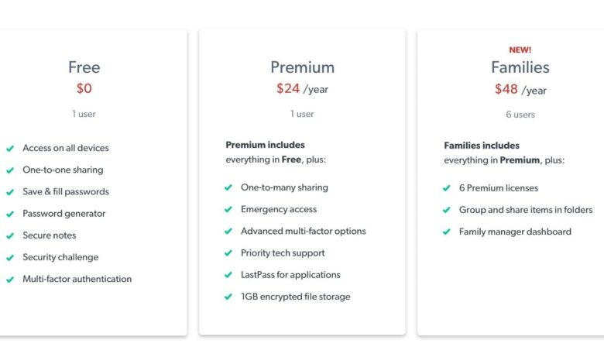This screenshot has height=364, width=604.
Task: Click the checkmark next to Password generator
Action: [x=10, y=214]
